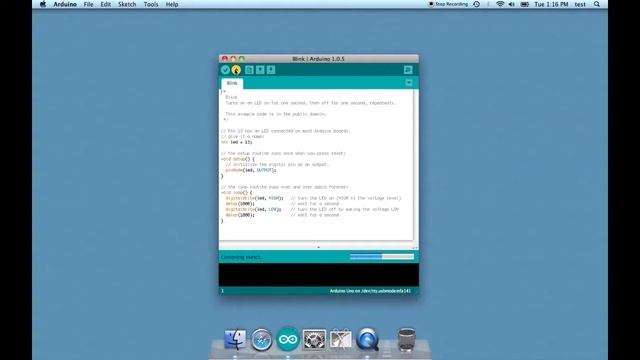The width and height of the screenshot is (640, 360).
Task: Open the Arduino application menu
Action: coord(65,4)
